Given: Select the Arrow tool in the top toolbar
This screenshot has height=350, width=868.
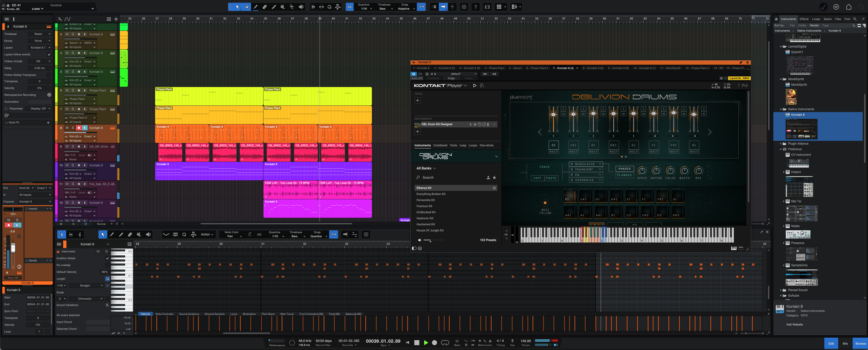Looking at the screenshot, I should (x=237, y=7).
